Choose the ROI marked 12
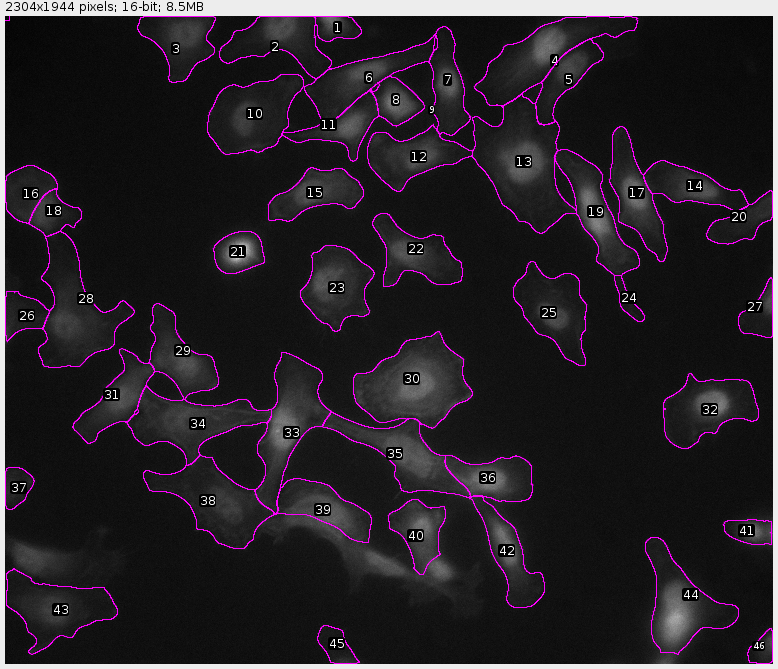 click(419, 157)
